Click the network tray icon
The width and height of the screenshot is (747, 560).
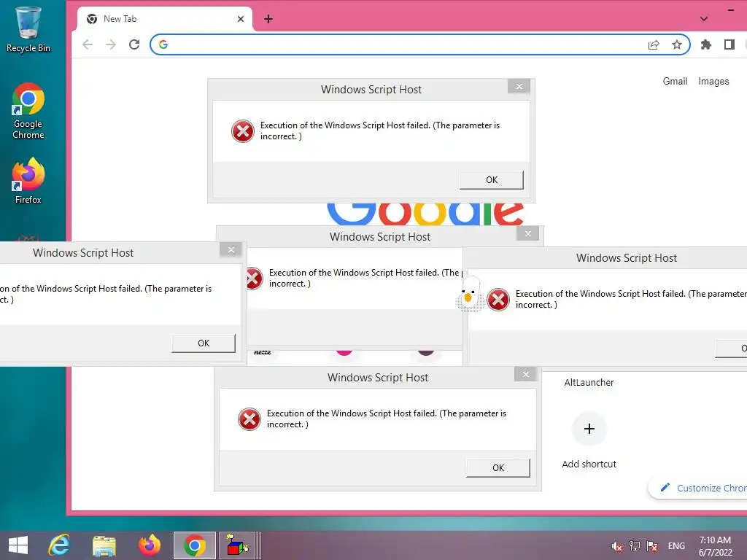[635, 546]
